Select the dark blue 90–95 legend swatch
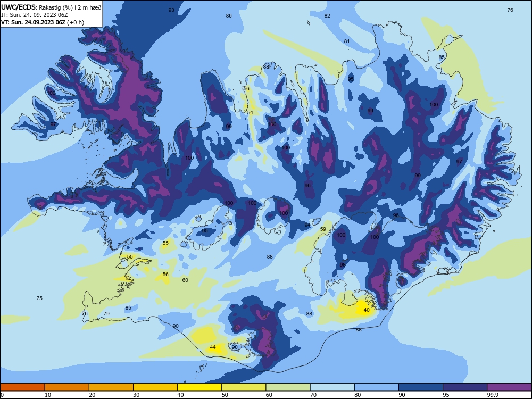This screenshot has width=532, height=399. coord(421,387)
